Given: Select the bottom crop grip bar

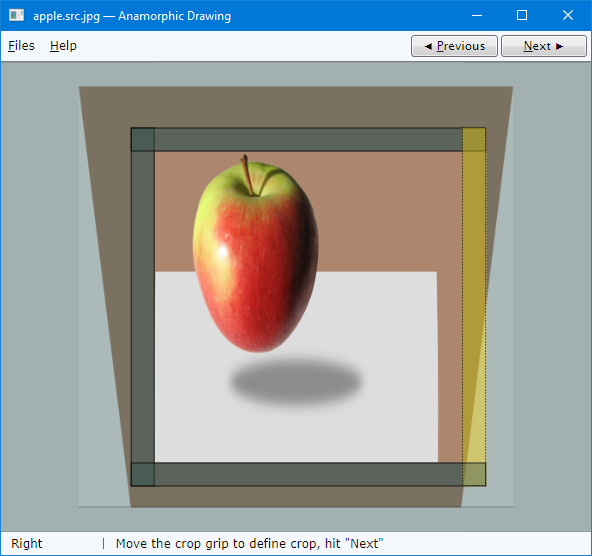Looking at the screenshot, I should [x=308, y=474].
